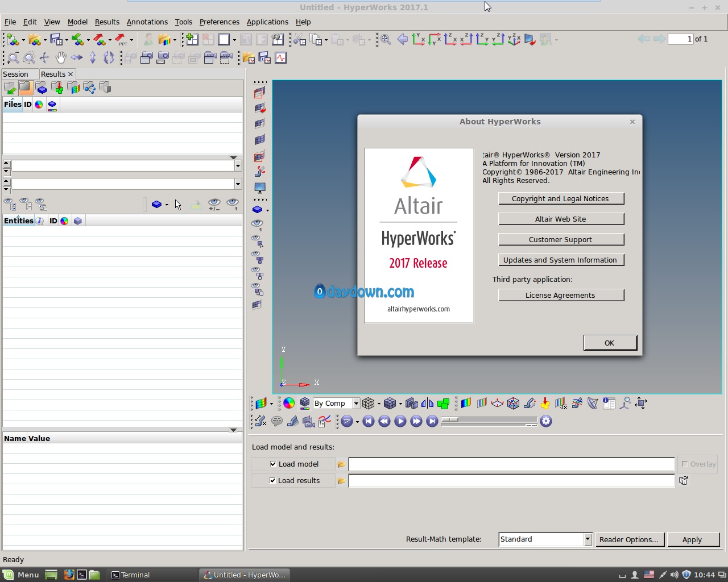The height and width of the screenshot is (582, 728).
Task: Click Load Model browse folder icon
Action: [341, 464]
